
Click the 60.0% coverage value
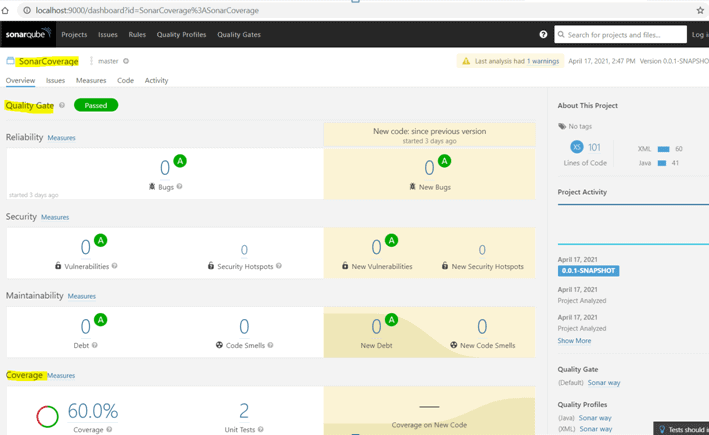pos(92,411)
